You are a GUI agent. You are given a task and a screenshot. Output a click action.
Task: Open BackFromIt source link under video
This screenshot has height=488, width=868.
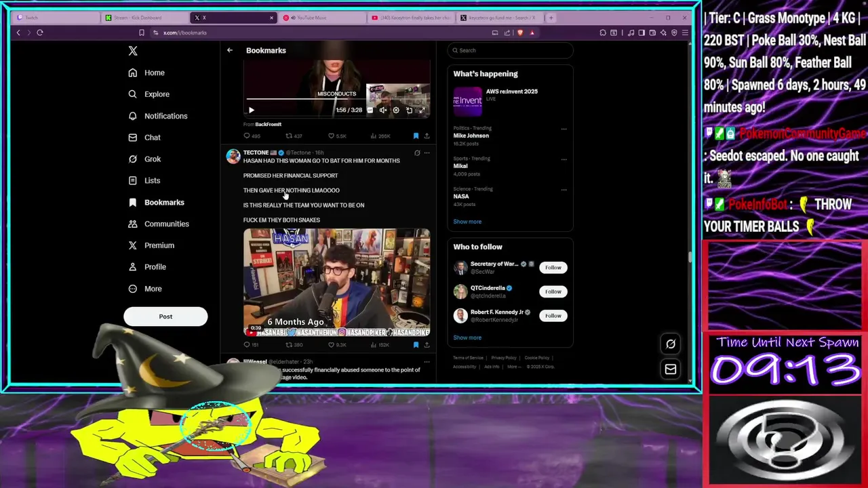[x=269, y=125]
